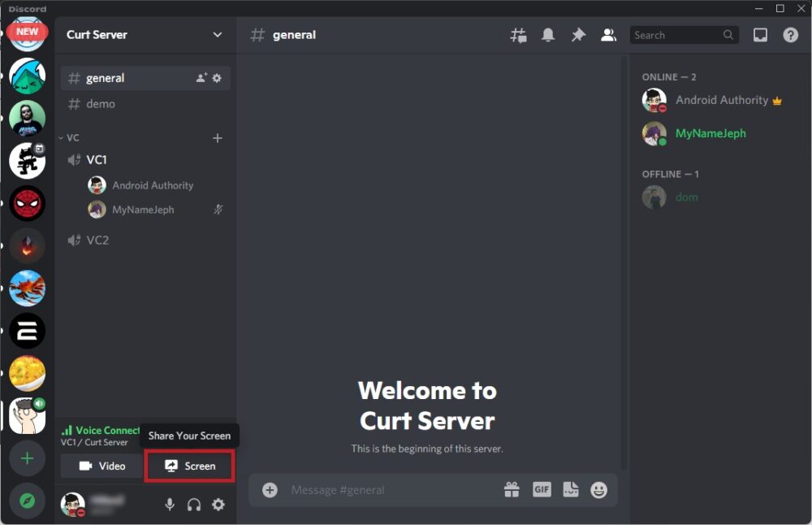The height and width of the screenshot is (525, 812).
Task: Open the Monstercat cat logo server
Action: pos(27,161)
